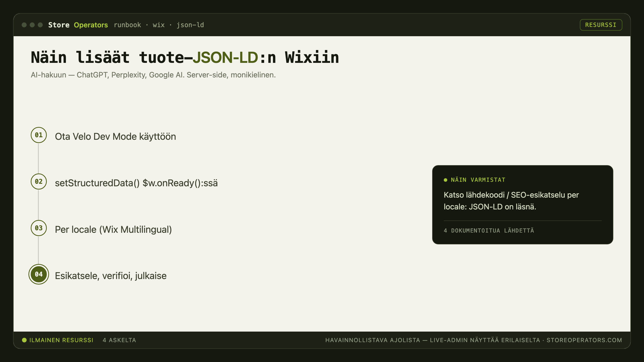Click the 02 step circle

tap(39, 182)
